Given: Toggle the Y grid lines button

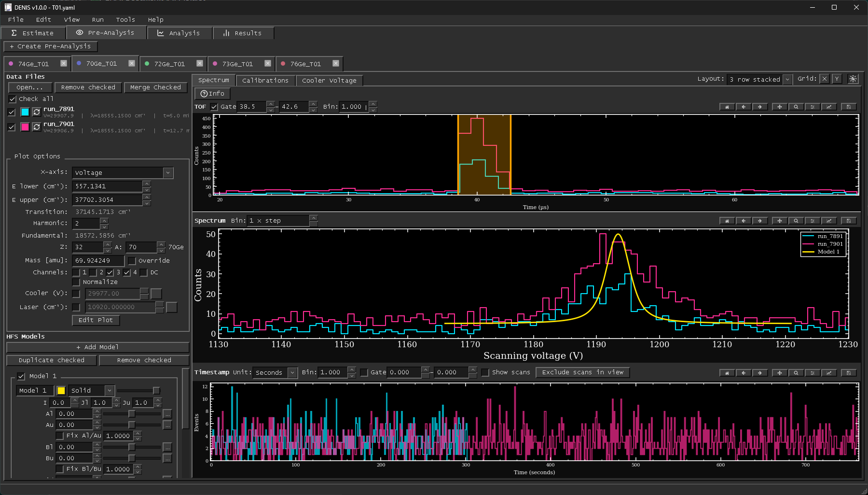Looking at the screenshot, I should pyautogui.click(x=837, y=79).
